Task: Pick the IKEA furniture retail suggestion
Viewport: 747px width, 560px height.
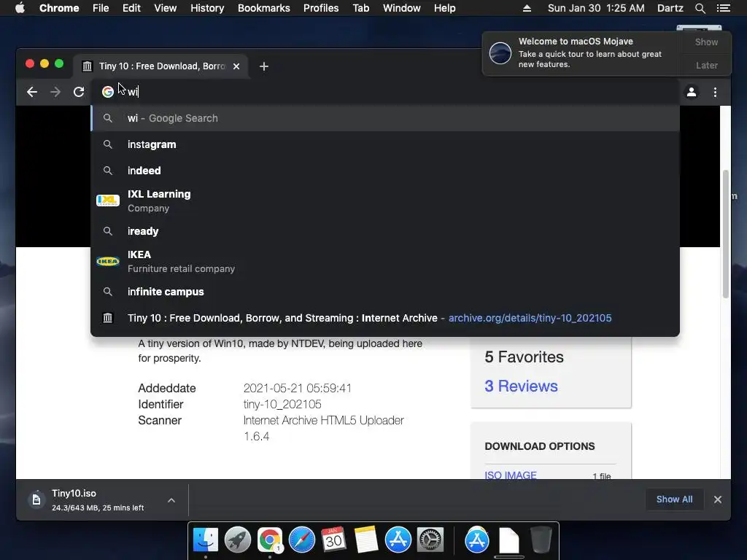Action: click(x=385, y=262)
